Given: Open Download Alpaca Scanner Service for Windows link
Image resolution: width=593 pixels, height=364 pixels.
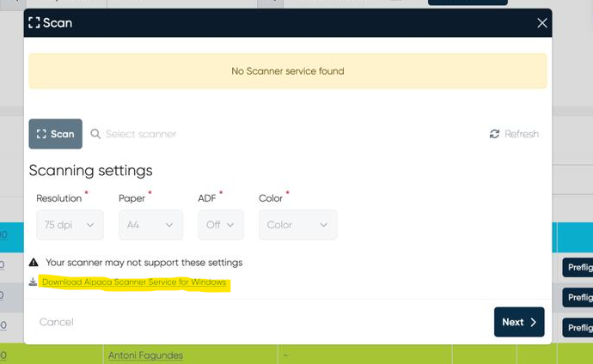Looking at the screenshot, I should [134, 282].
